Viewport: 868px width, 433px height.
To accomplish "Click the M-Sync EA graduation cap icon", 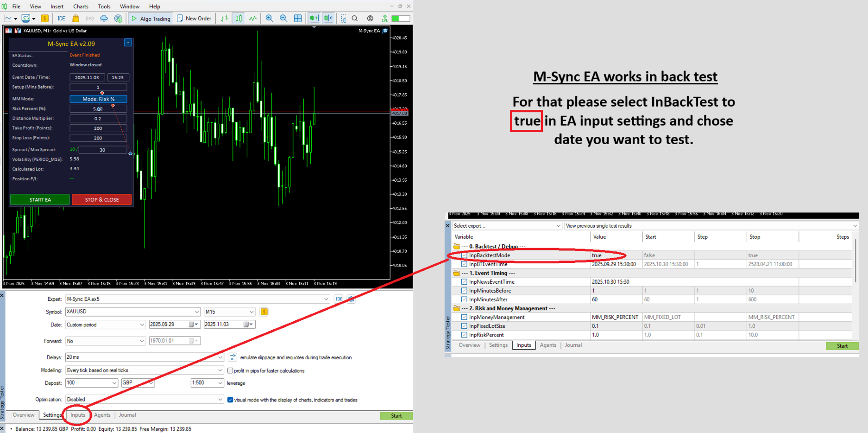I will point(385,31).
